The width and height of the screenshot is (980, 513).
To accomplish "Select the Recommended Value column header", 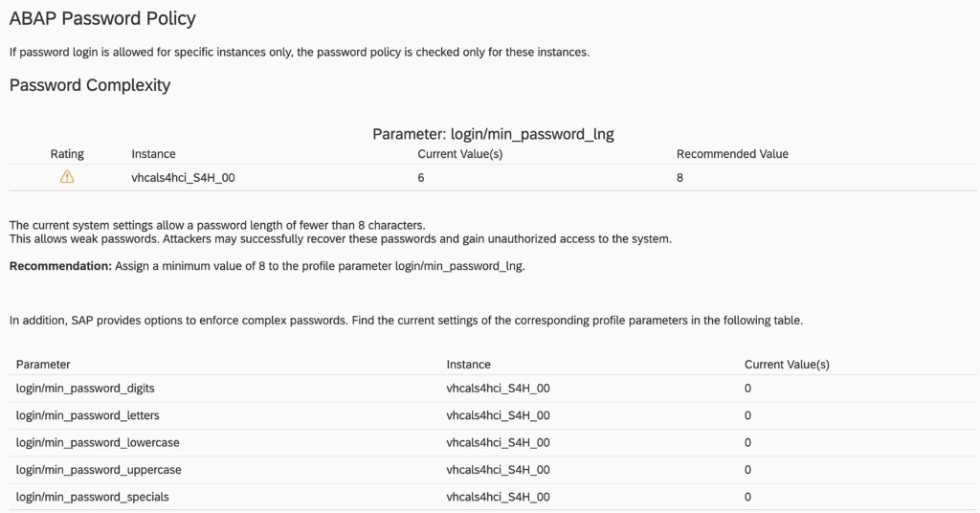I will pos(732,154).
